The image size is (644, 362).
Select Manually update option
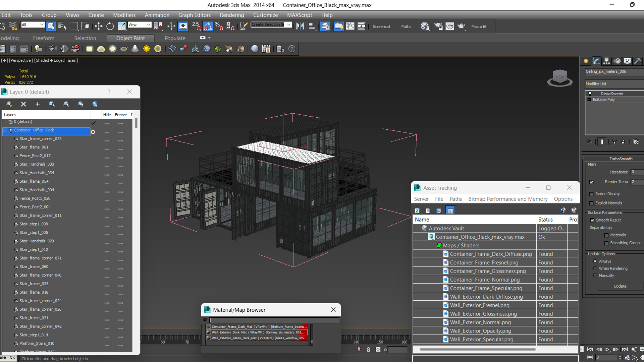point(595,275)
